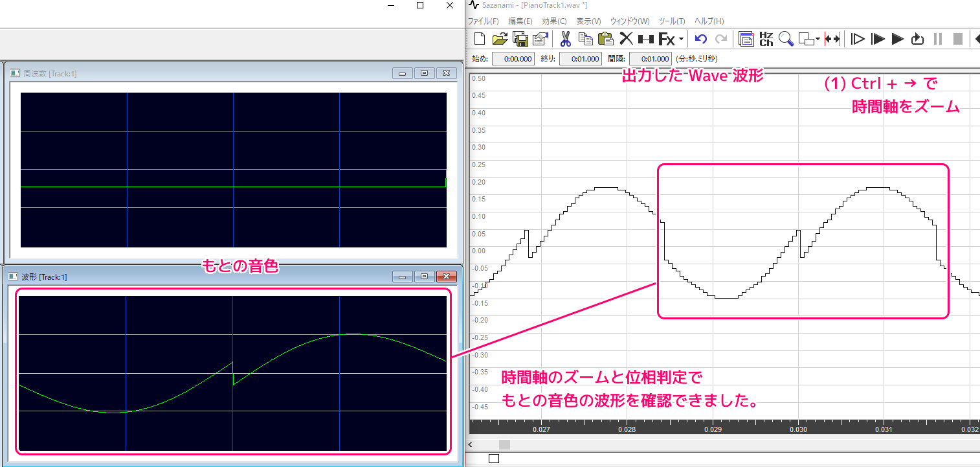The image size is (980, 467).
Task: Open the 効果(C) menu
Action: [x=553, y=21]
